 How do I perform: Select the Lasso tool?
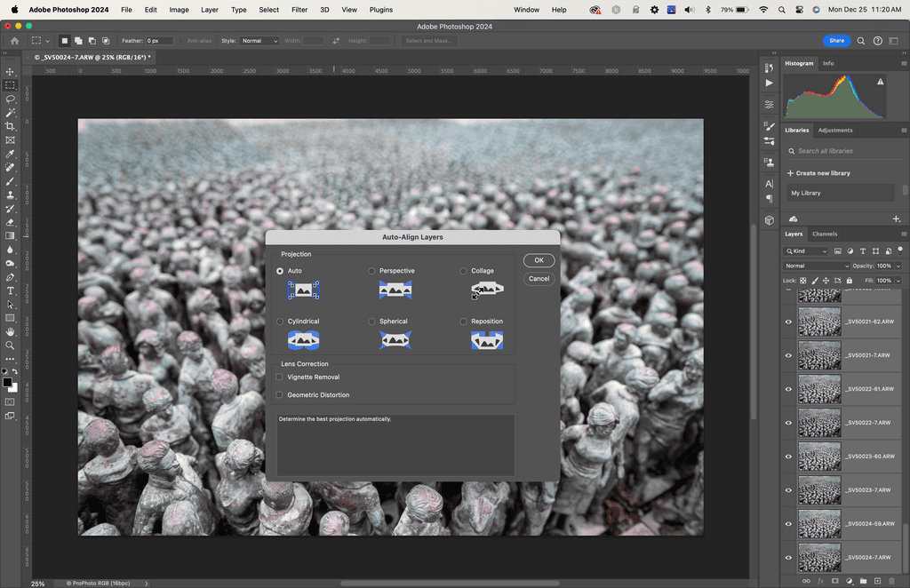coord(10,99)
